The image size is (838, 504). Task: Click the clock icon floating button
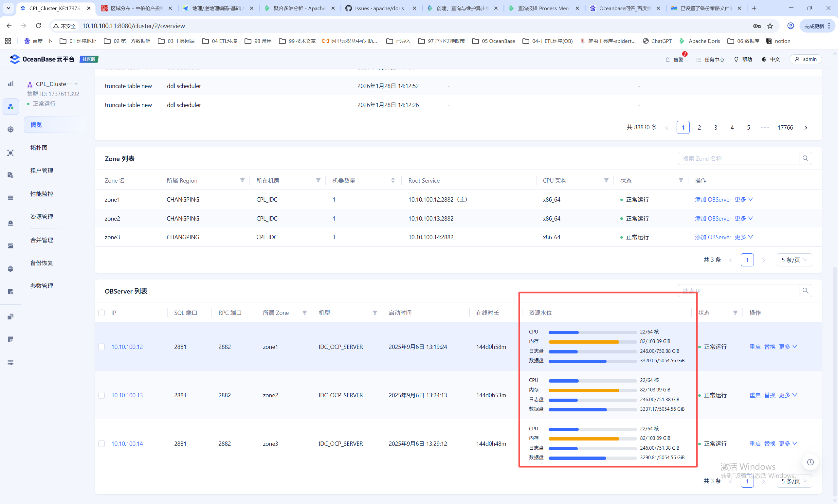click(811, 462)
